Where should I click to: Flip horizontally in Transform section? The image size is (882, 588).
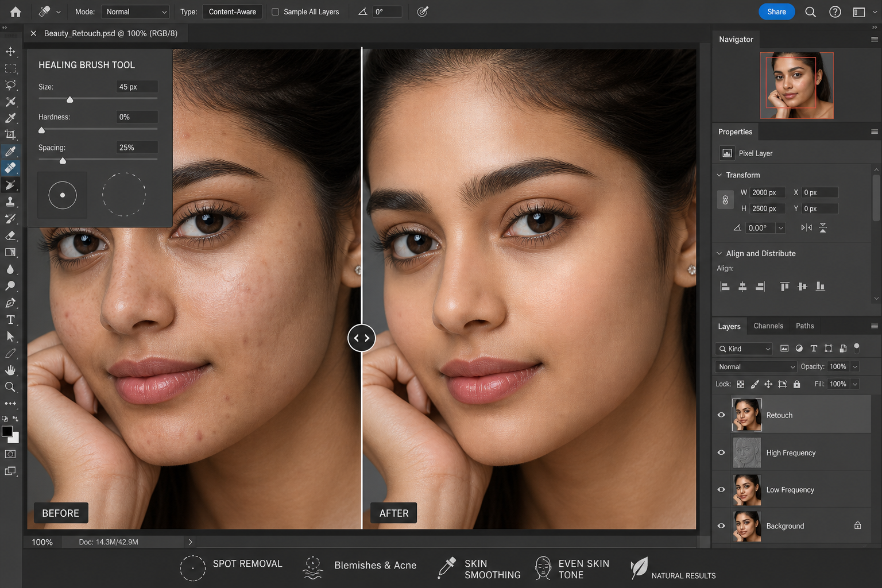tap(806, 228)
